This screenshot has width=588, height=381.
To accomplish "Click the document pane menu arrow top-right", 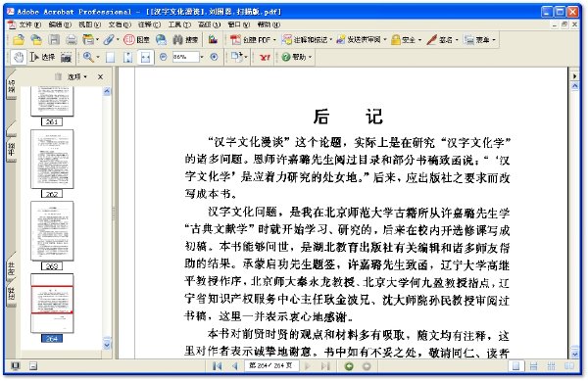I will tap(574, 76).
